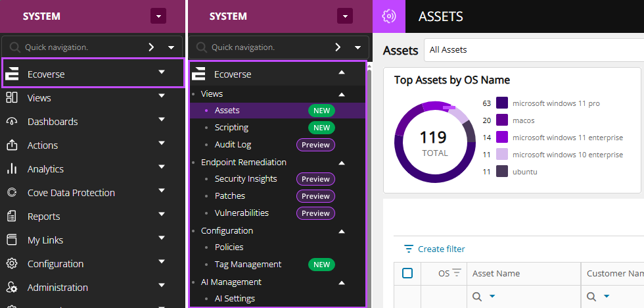Click the Ecoverse logo icon in expanded menu
Screen dimensions: 644x308
click(x=198, y=74)
